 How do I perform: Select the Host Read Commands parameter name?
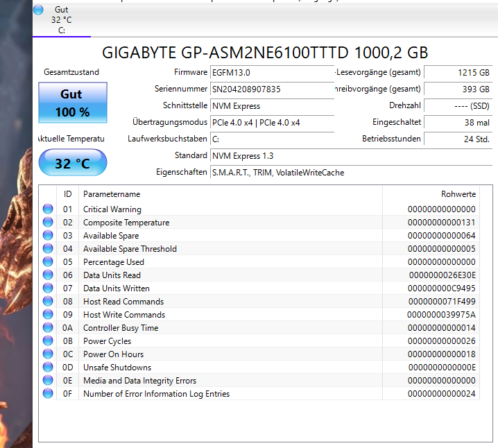(x=123, y=302)
